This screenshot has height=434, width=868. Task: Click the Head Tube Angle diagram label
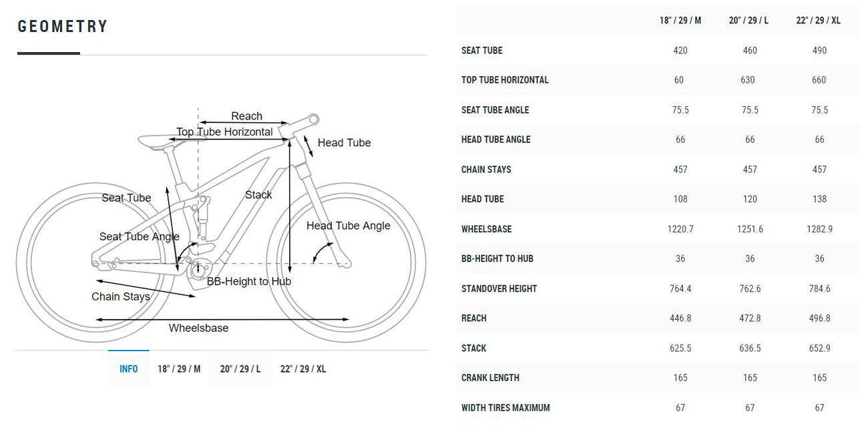(x=349, y=226)
